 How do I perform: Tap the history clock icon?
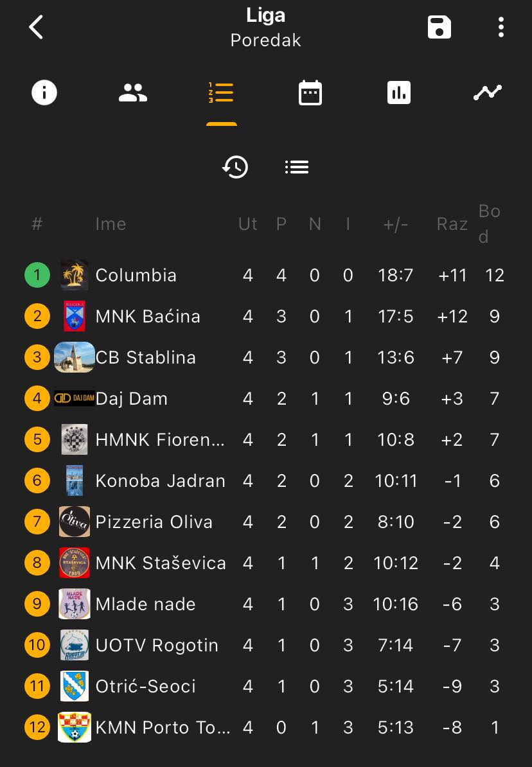pyautogui.click(x=235, y=167)
